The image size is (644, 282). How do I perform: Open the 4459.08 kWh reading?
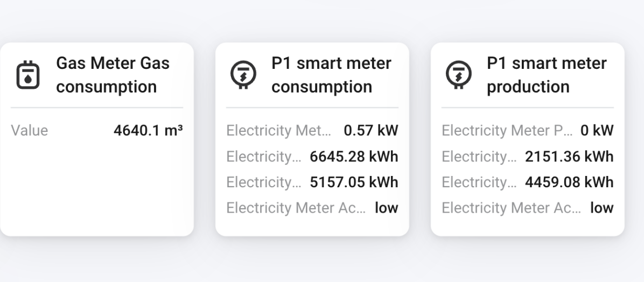coord(569,182)
